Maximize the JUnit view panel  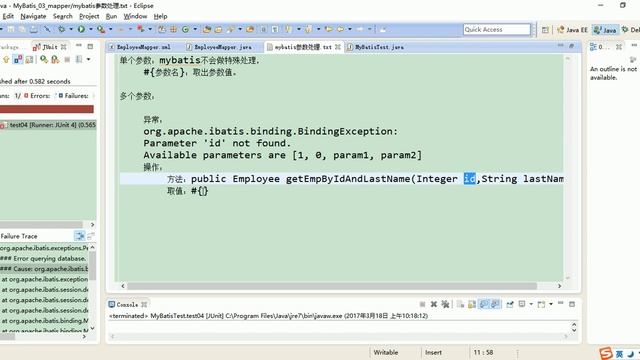click(x=91, y=47)
